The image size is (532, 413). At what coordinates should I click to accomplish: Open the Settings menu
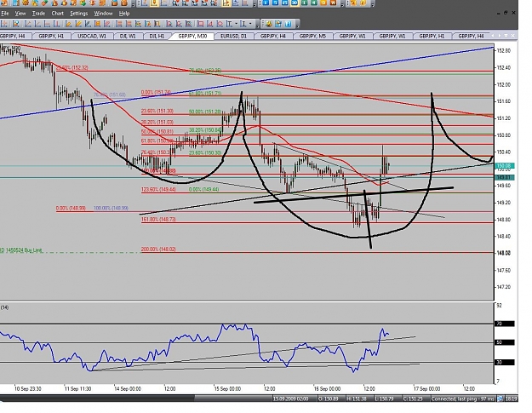tap(78, 14)
